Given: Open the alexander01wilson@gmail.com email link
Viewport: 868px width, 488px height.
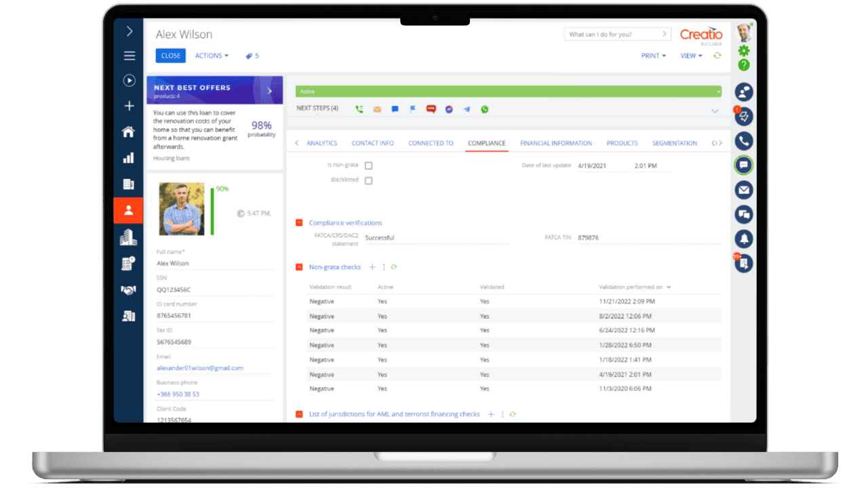Looking at the screenshot, I should [199, 368].
